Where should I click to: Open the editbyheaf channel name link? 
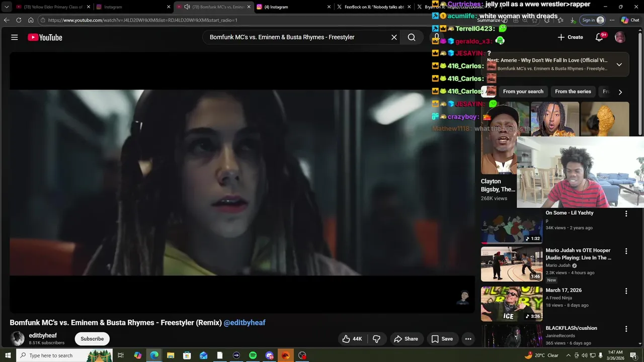[43, 335]
